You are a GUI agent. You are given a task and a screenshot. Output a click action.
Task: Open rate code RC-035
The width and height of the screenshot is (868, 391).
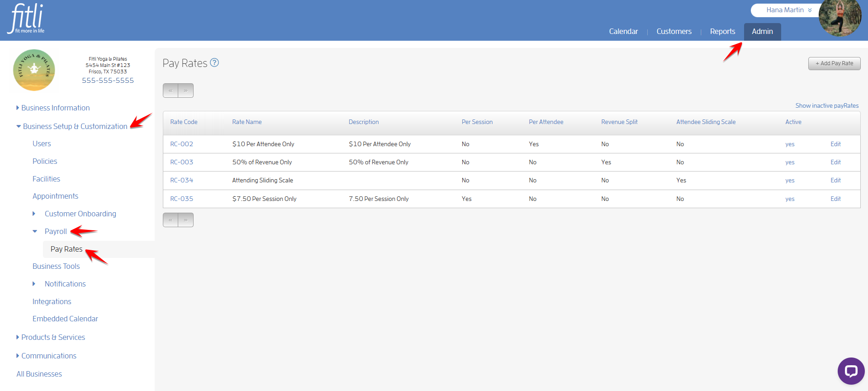click(181, 199)
